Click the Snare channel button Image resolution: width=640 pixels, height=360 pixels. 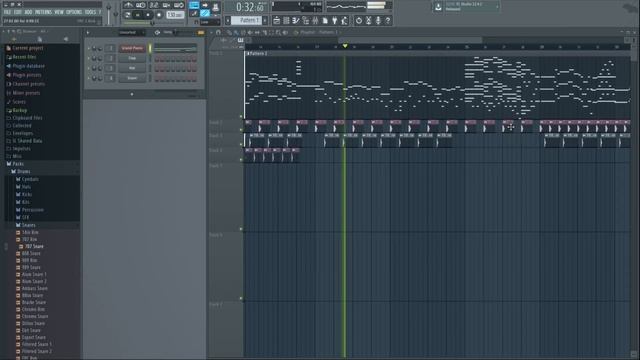tap(132, 78)
